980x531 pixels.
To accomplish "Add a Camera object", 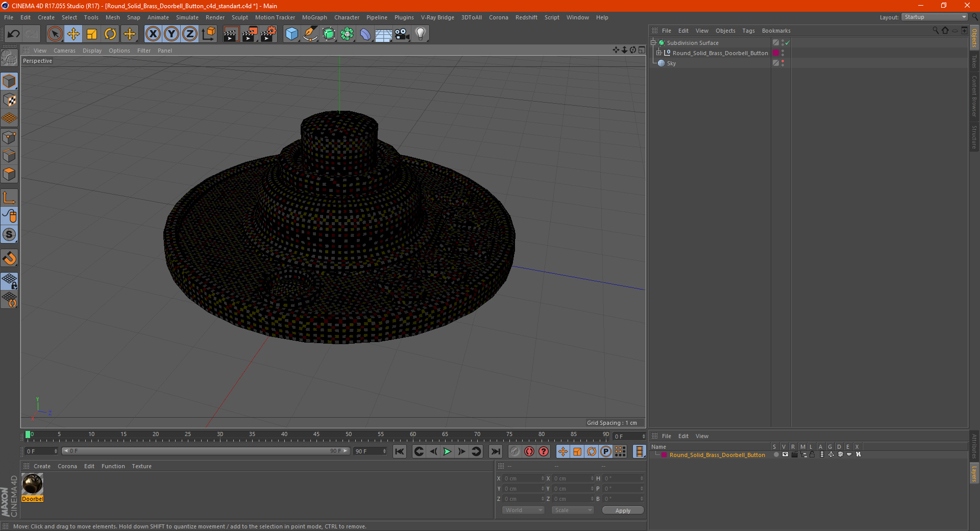I will 402,34.
